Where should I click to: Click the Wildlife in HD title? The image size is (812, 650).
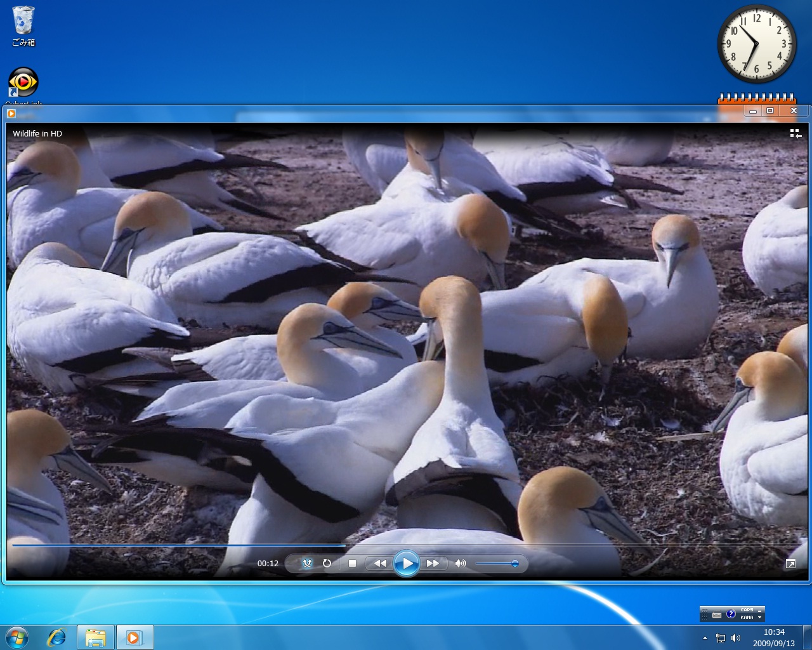(37, 133)
